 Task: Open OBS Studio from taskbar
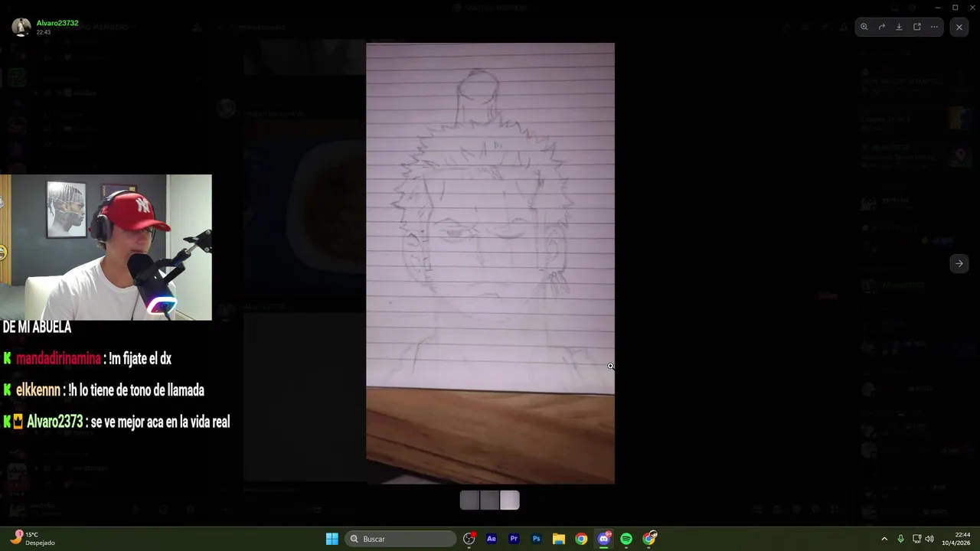(469, 539)
